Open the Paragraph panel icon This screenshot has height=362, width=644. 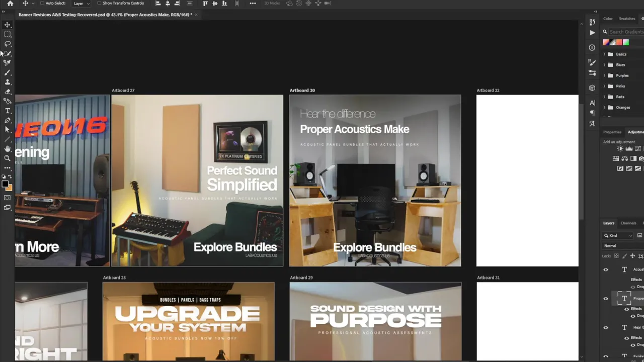[592, 113]
